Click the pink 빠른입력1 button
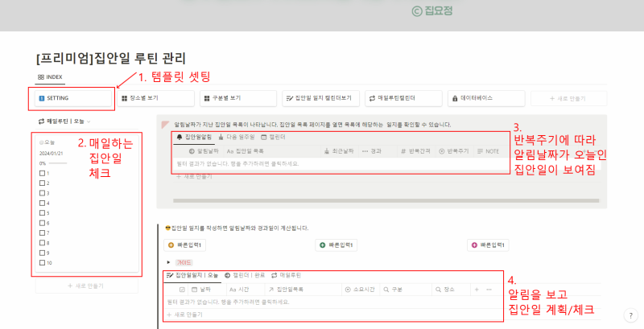 pos(488,245)
